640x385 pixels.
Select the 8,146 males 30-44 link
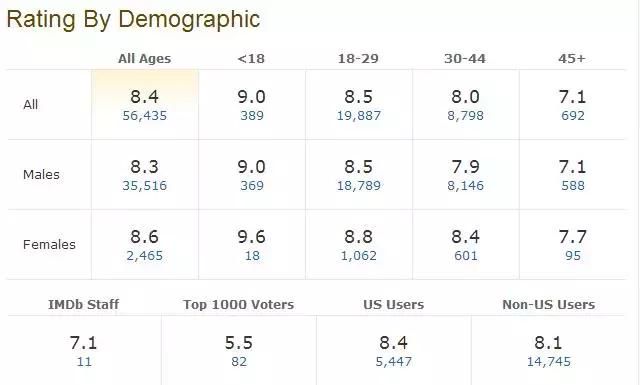pyautogui.click(x=465, y=186)
